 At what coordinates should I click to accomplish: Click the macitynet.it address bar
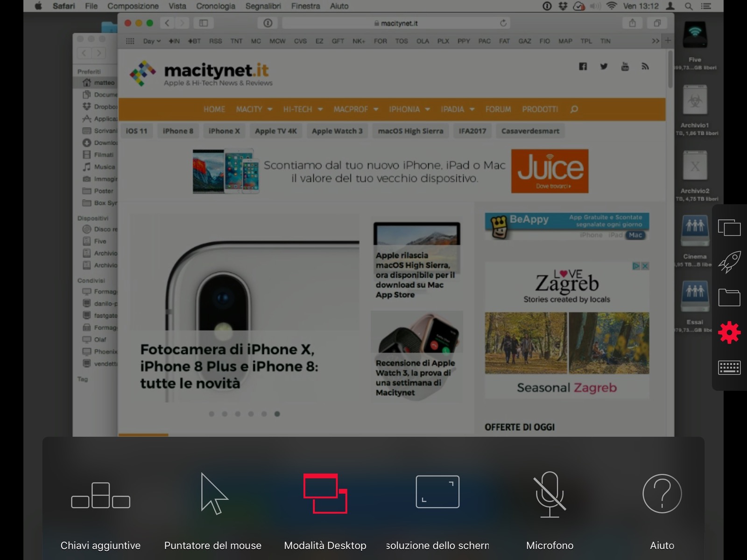[396, 23]
